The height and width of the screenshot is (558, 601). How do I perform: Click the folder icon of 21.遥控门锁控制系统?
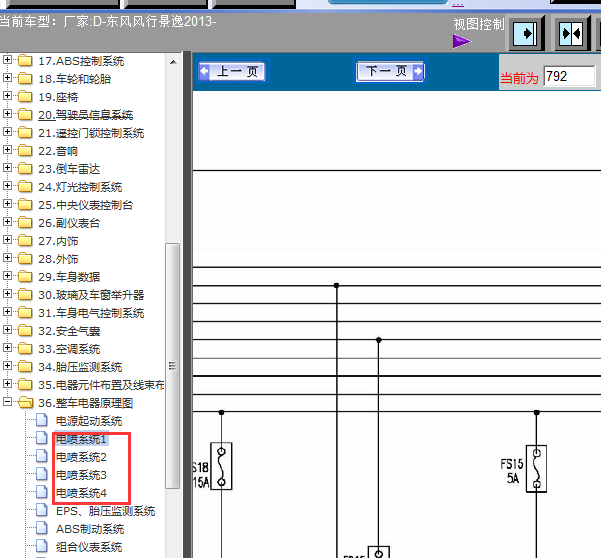25,132
